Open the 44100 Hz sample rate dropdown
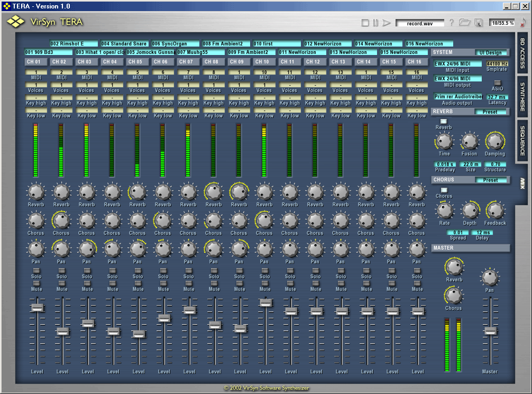 [x=497, y=63]
